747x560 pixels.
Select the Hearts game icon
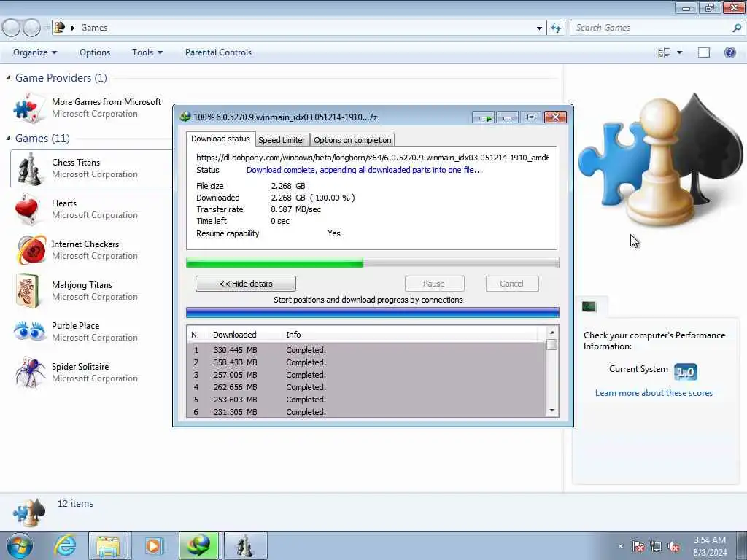point(27,209)
